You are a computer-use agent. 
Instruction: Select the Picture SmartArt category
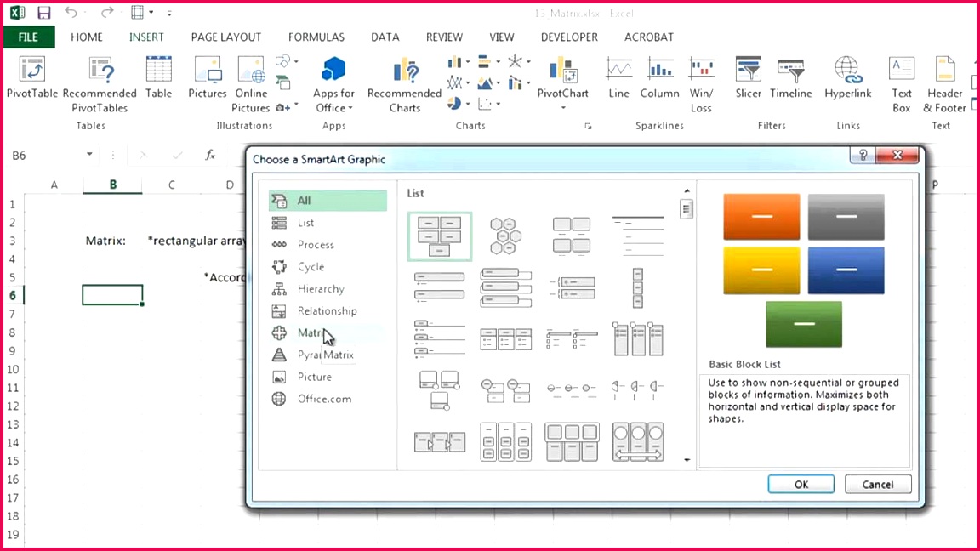point(328,377)
